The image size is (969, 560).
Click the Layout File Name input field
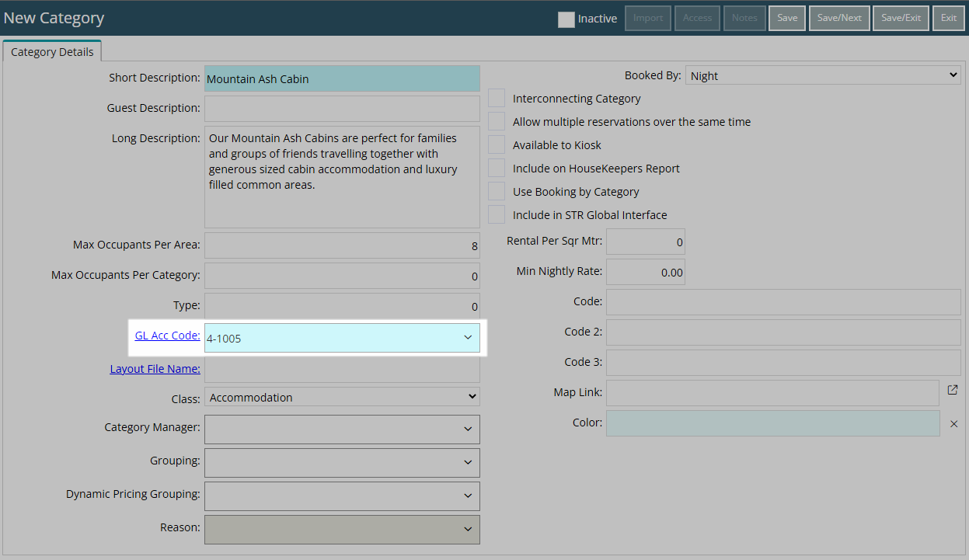(x=342, y=370)
